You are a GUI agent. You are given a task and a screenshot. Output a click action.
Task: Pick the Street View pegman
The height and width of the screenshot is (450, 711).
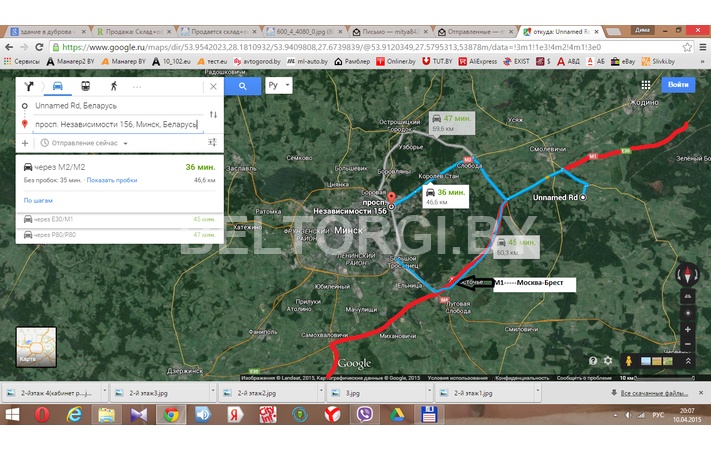628,361
